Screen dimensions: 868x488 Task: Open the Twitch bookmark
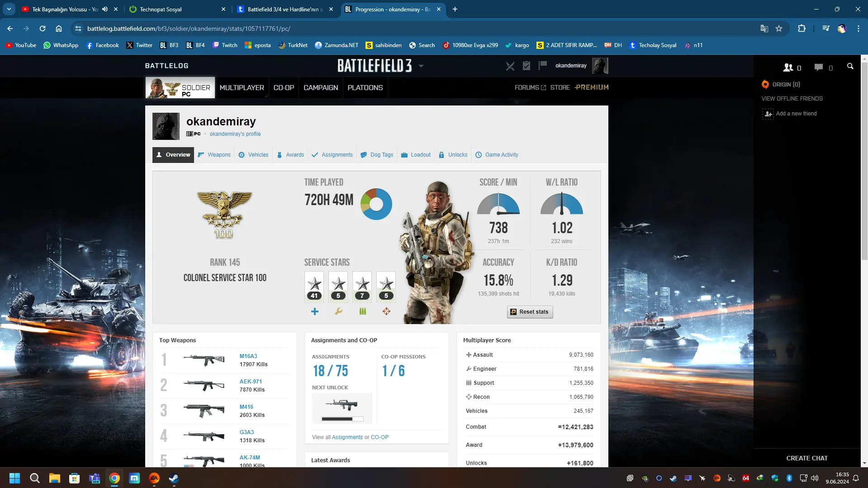point(225,45)
